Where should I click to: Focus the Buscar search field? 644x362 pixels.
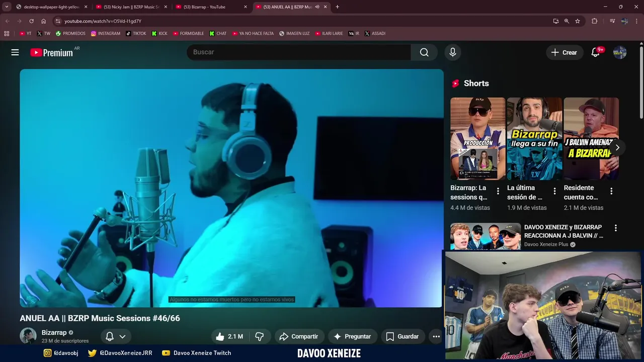tap(299, 52)
